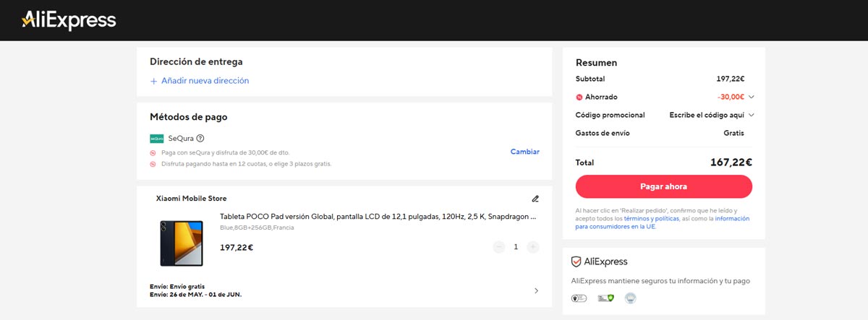Increase product quantity with plus button
868x320 pixels.
coord(533,247)
